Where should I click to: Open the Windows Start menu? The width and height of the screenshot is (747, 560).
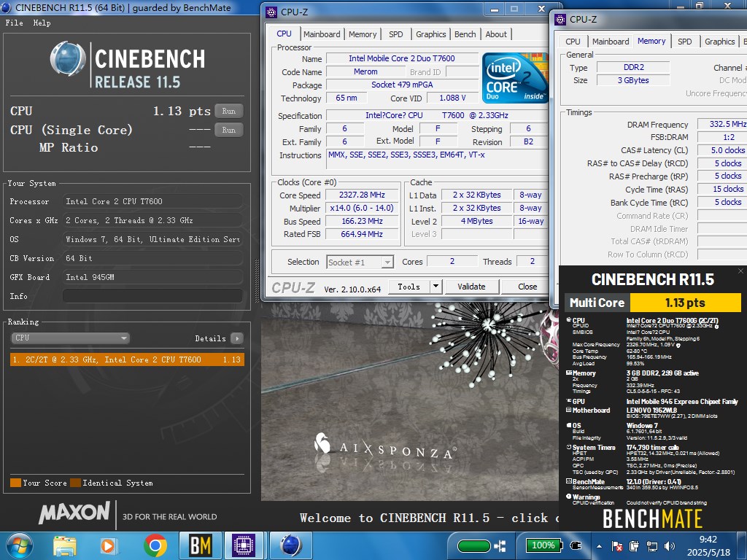[x=20, y=545]
